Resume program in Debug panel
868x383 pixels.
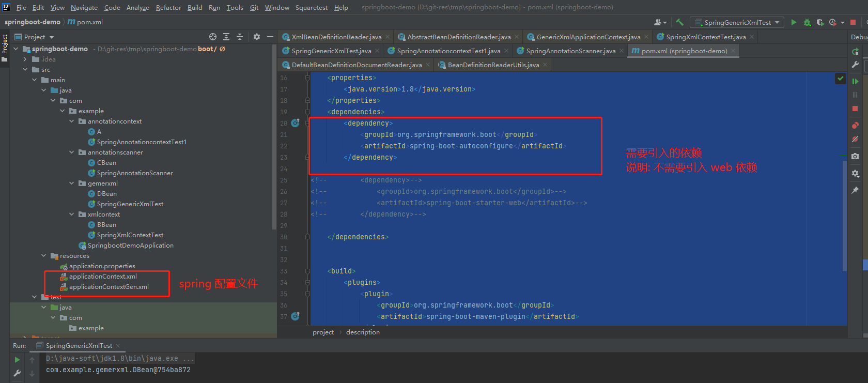pos(855,81)
